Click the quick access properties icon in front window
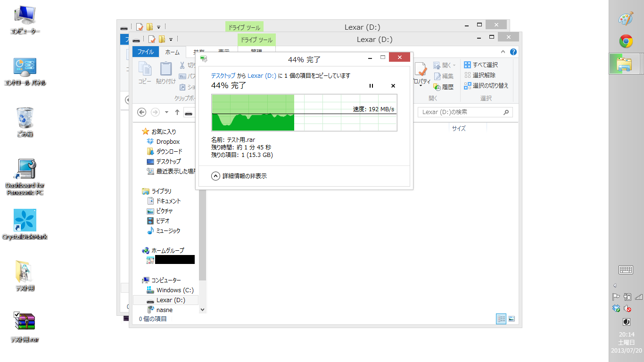644x362 pixels. click(x=152, y=39)
